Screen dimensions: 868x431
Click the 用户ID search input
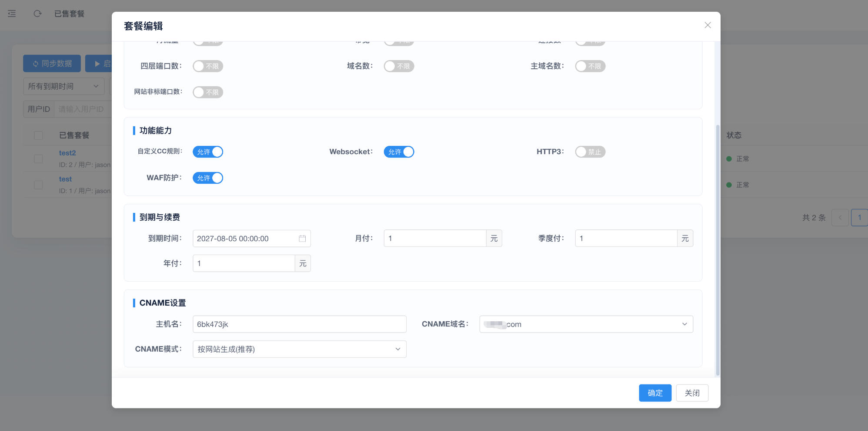pos(83,109)
